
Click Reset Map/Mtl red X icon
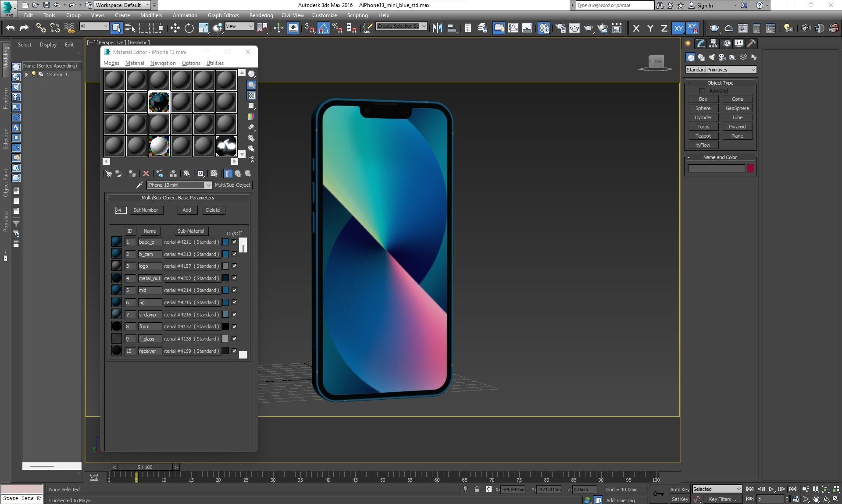pos(146,174)
